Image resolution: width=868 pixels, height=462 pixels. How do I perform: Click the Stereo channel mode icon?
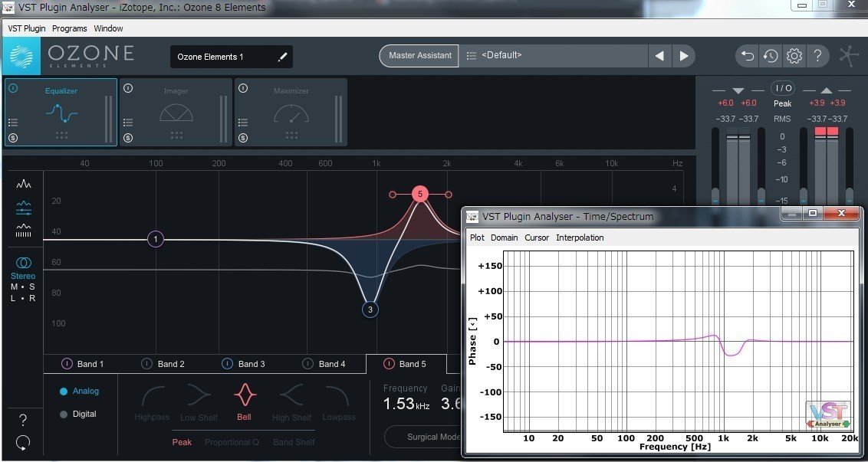click(23, 263)
